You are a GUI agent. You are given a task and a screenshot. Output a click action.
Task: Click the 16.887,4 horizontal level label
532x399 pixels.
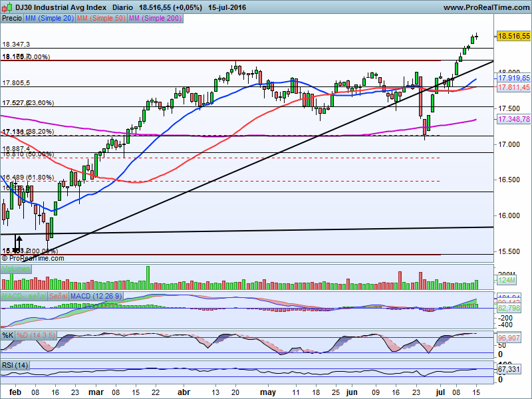click(16, 148)
